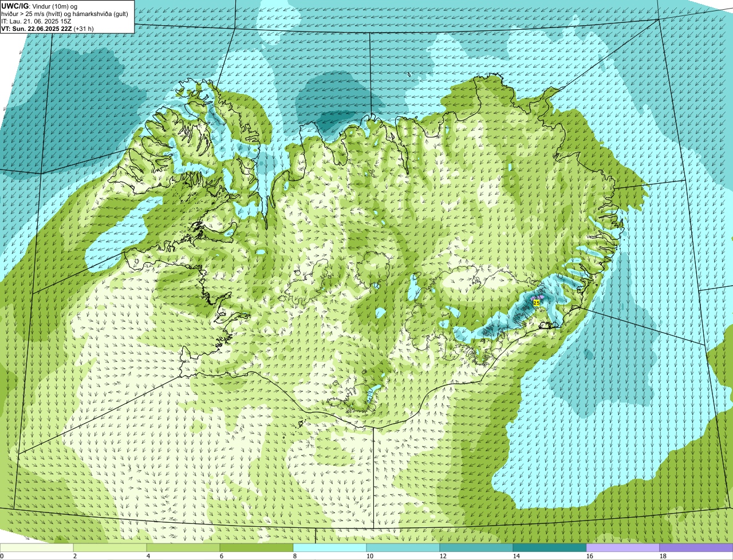
Task: Click the light green 2–4 m/s legend swatch
Action: 110,548
